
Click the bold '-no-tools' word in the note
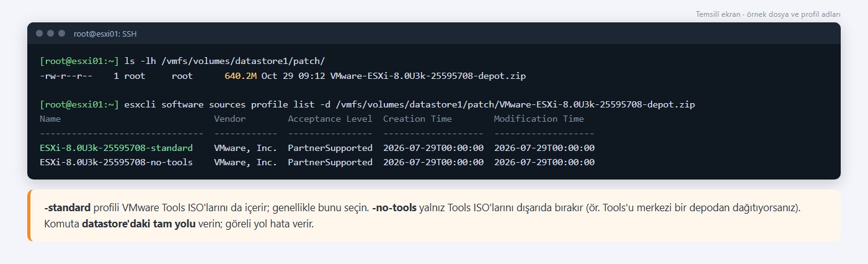[x=395, y=206]
